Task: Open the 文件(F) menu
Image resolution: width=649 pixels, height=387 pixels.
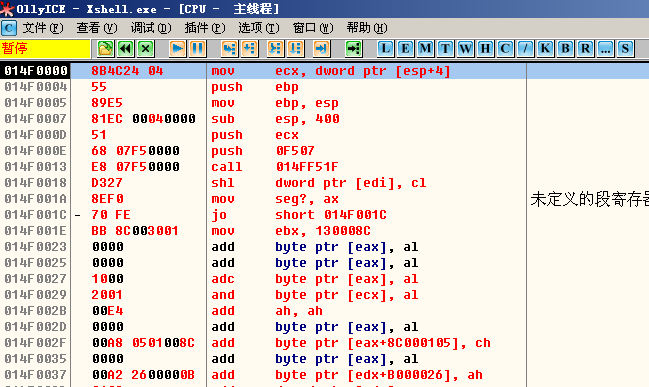Action: coord(43,28)
